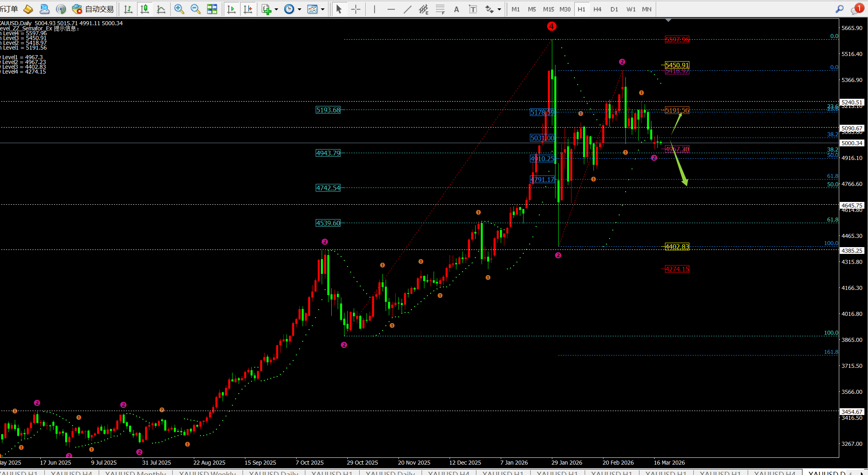Image resolution: width=868 pixels, height=475 pixels.
Task: Expand the indicators list dropdown arrow
Action: (x=276, y=9)
